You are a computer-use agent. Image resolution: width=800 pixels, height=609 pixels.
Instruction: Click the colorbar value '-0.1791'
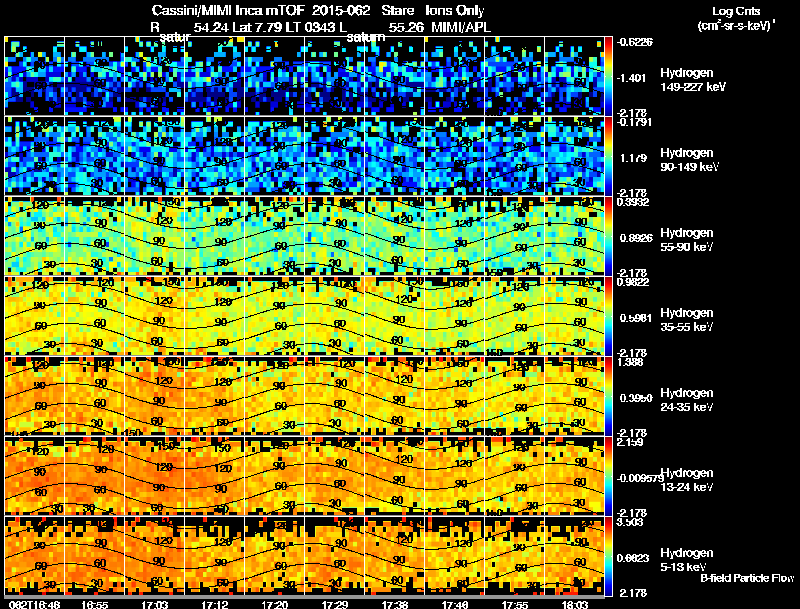pyautogui.click(x=635, y=122)
